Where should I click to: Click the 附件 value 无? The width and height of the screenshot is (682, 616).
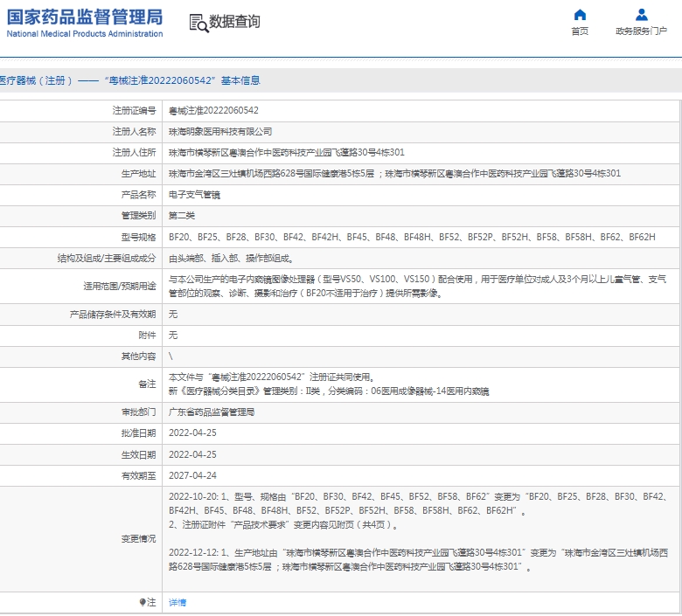tap(173, 335)
